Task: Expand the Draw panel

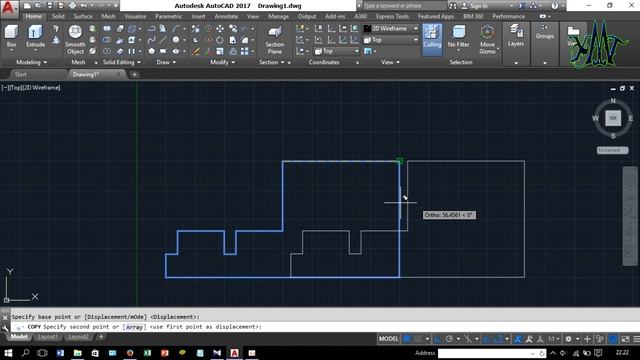Action: point(166,62)
